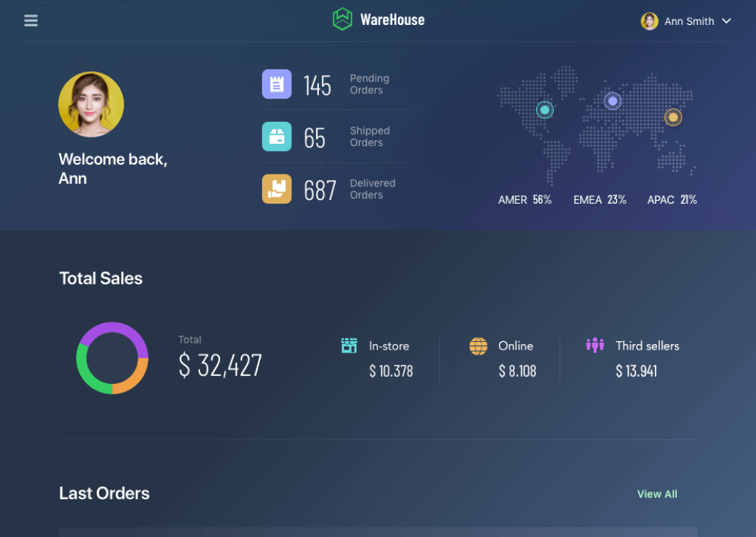Click the $ 13.941 third sellers amount
Viewport: 756px width, 537px height.
(636, 371)
